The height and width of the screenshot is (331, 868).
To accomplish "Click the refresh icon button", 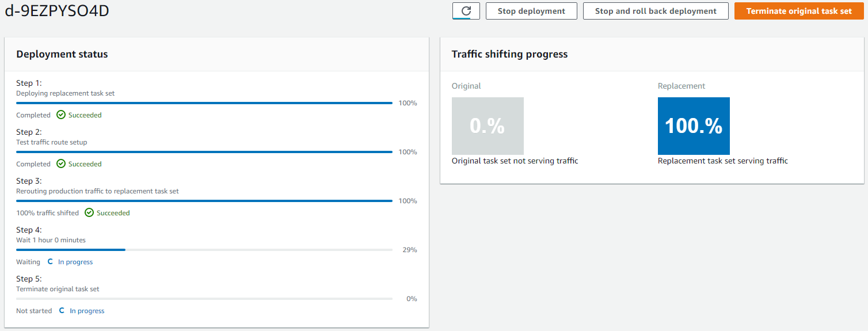I will tap(466, 11).
